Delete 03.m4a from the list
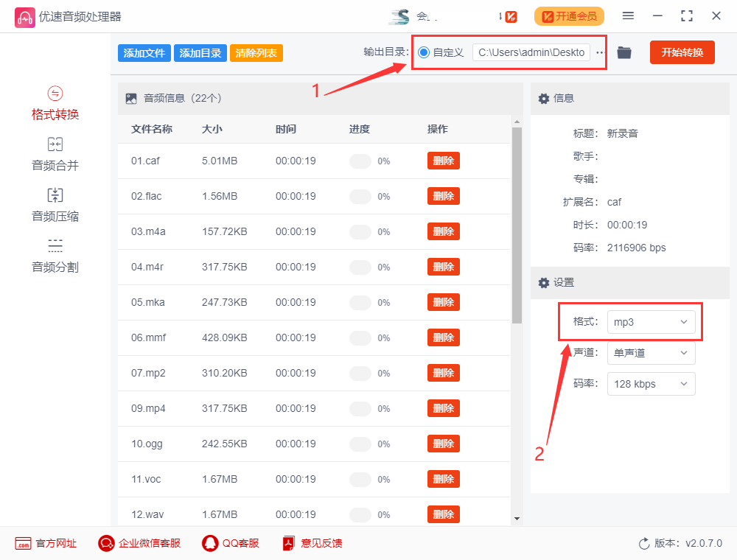The image size is (737, 560). (443, 231)
